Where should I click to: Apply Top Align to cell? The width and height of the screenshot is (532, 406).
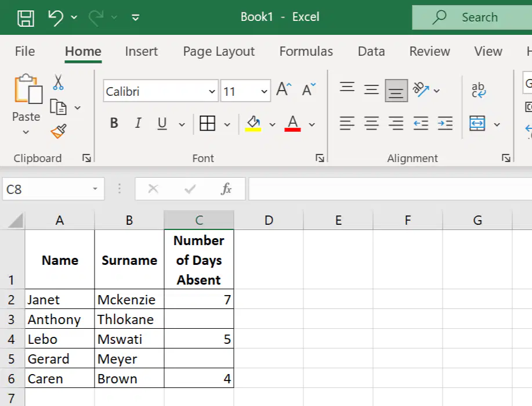pos(347,87)
